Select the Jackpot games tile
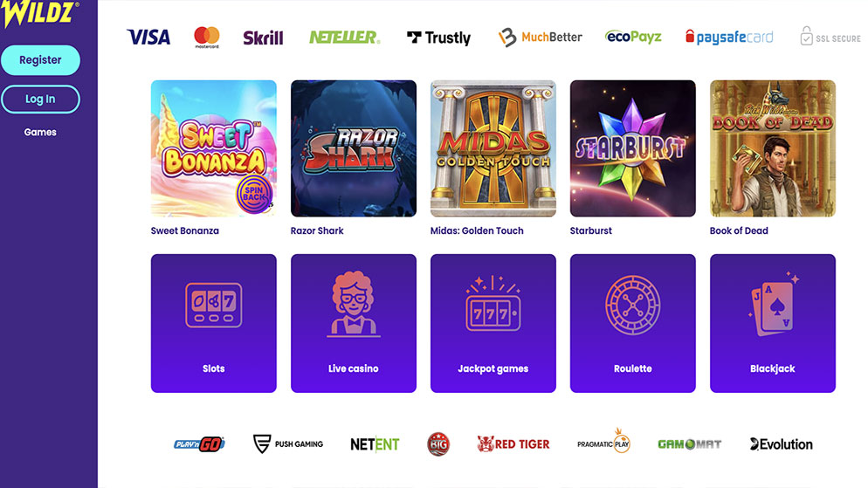 (x=493, y=323)
